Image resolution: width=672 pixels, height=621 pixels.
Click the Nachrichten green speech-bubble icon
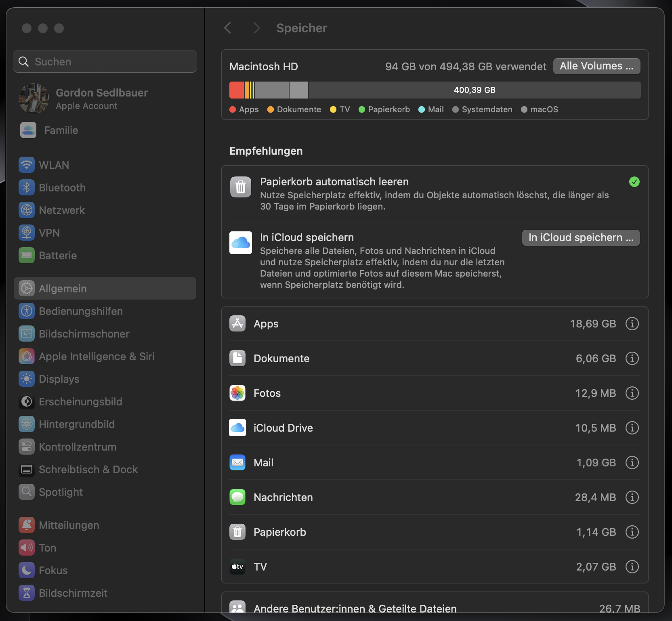(x=237, y=497)
